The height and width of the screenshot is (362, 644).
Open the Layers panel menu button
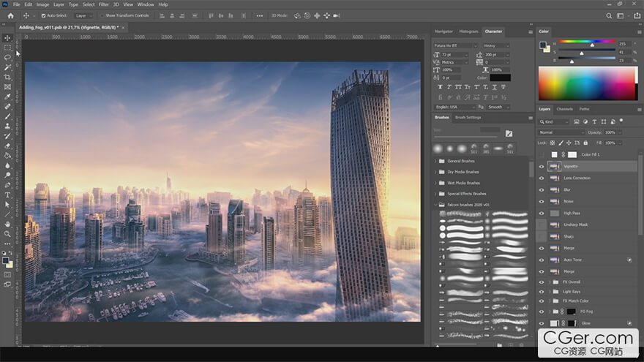(x=639, y=110)
